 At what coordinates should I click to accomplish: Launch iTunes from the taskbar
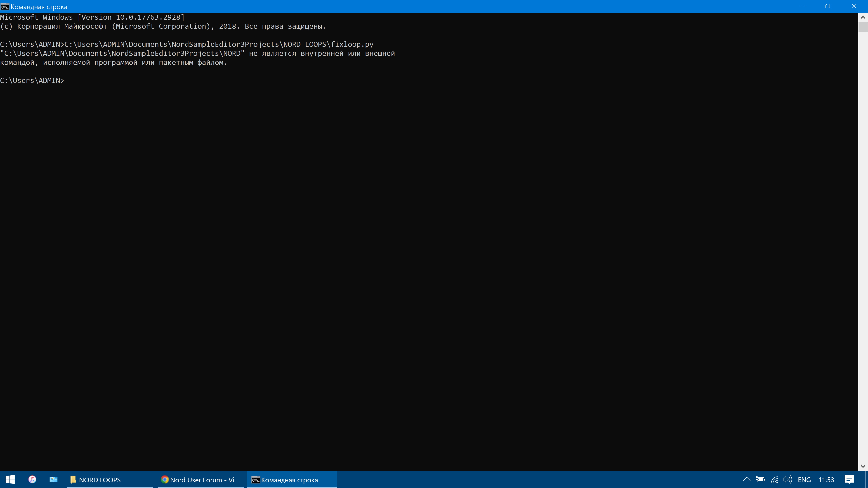(x=32, y=479)
